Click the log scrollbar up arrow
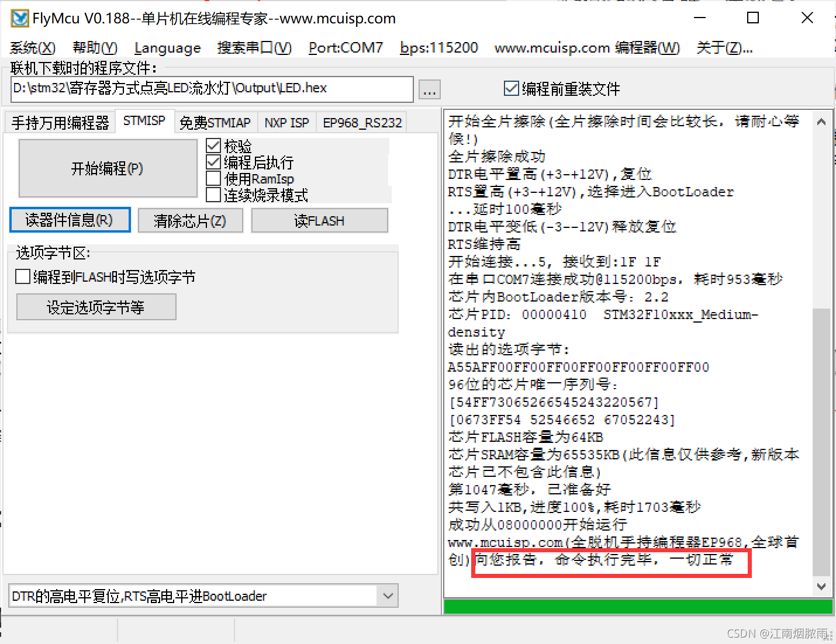Screen dimensions: 836x644 (821, 121)
